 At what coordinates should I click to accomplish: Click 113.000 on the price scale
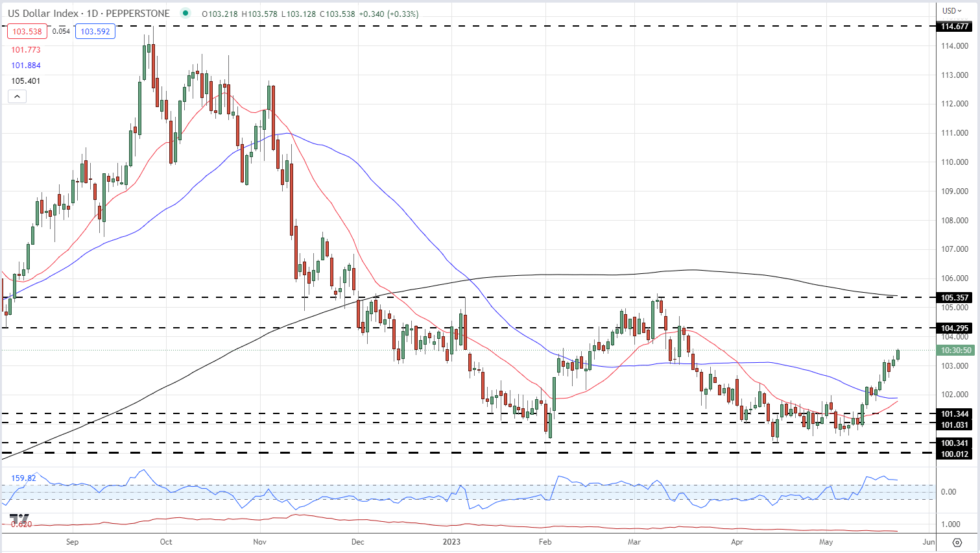[955, 75]
